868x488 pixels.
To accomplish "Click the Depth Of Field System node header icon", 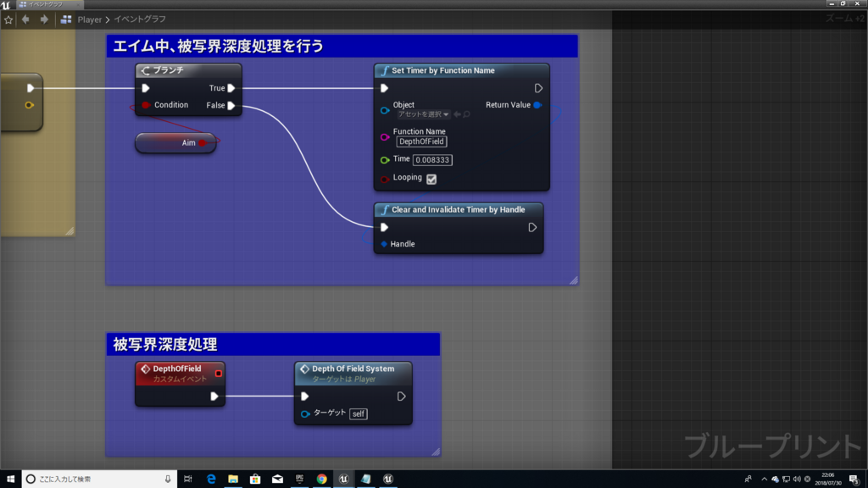I will pyautogui.click(x=305, y=369).
